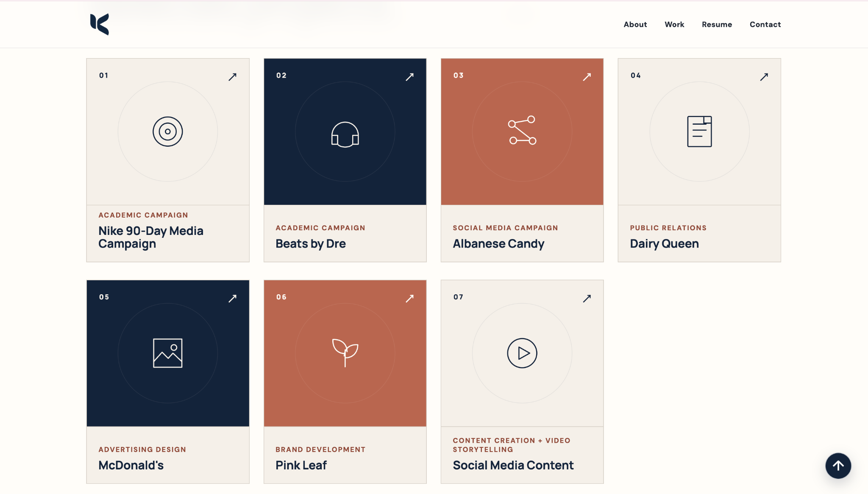Click the arrow icon on Beats by Dre card
Screen dimensions: 868x494
click(x=409, y=77)
